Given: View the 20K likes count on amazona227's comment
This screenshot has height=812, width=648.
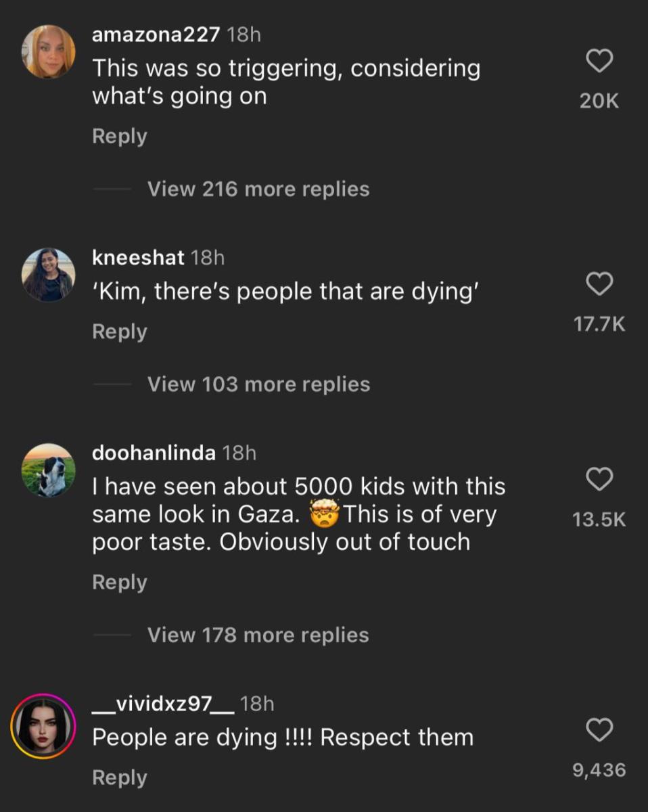Looking at the screenshot, I should [x=599, y=101].
